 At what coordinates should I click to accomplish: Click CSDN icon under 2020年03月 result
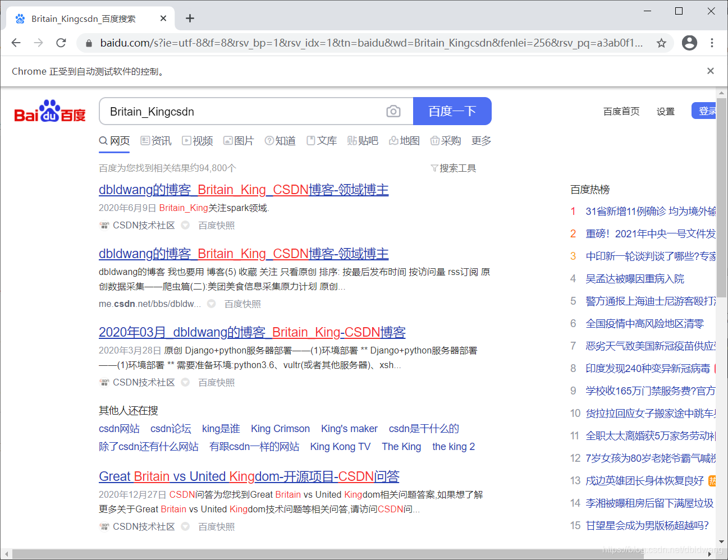click(104, 382)
